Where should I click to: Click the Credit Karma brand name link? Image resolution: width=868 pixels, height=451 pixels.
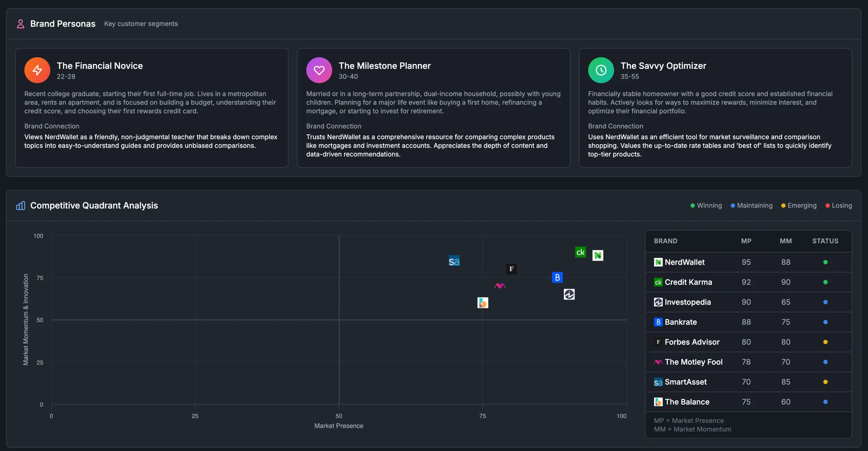pyautogui.click(x=688, y=282)
